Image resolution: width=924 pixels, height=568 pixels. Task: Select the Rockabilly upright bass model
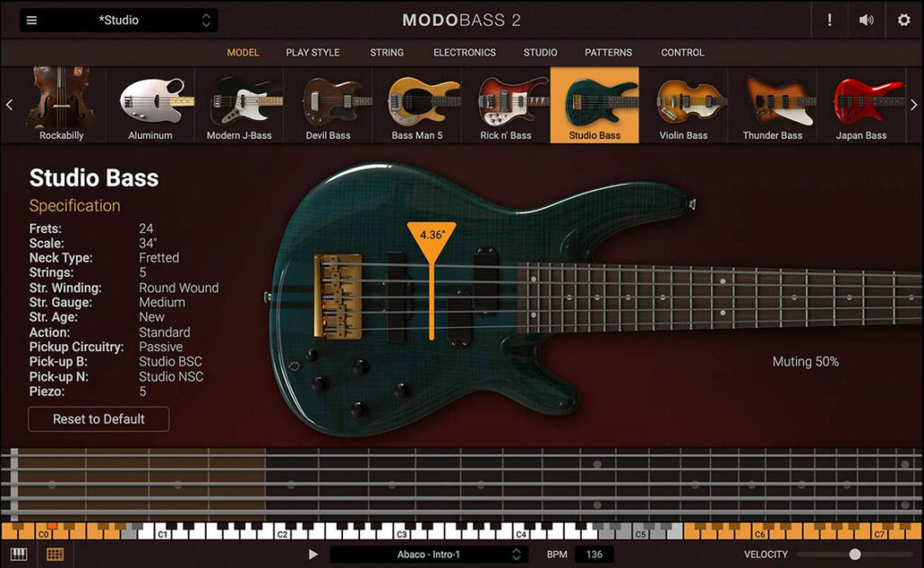click(x=61, y=105)
